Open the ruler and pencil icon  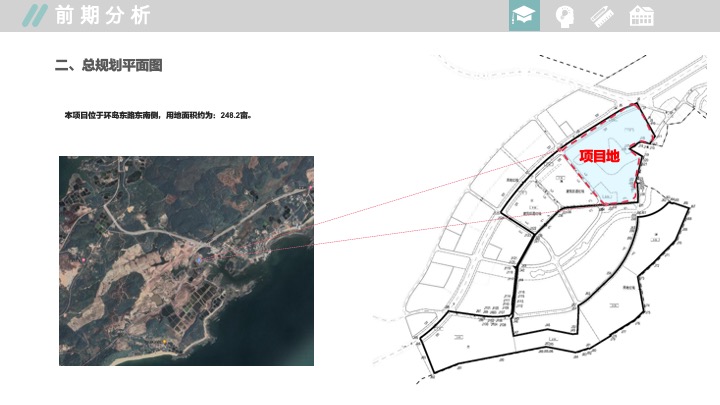tap(602, 16)
